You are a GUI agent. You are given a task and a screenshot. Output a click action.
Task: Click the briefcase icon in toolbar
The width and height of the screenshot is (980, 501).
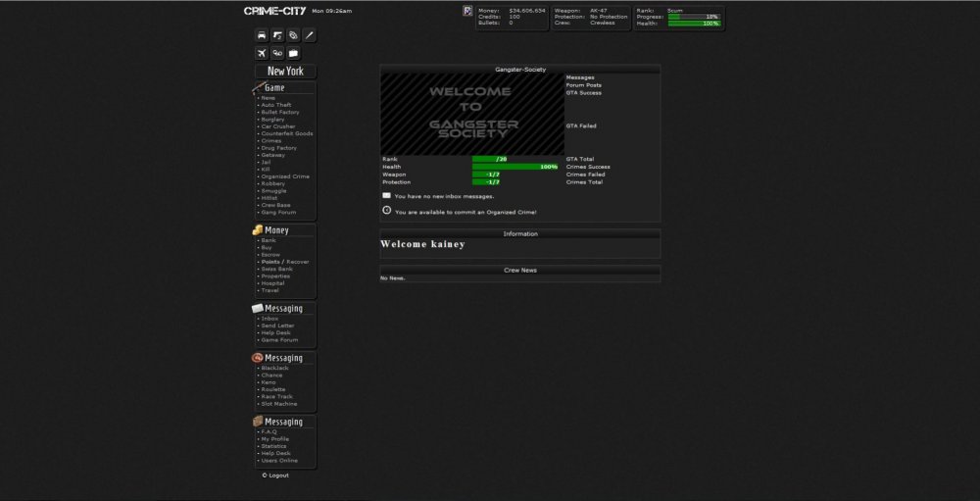tap(293, 53)
